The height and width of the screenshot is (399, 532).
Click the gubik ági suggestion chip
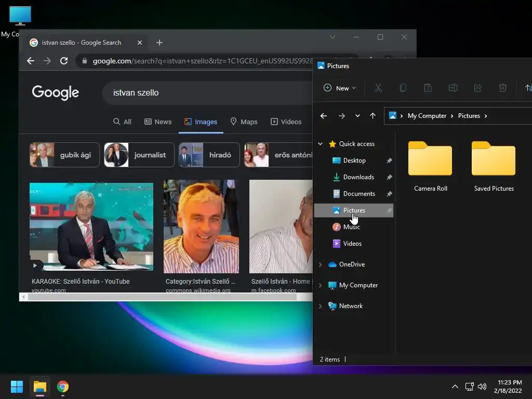pos(64,155)
